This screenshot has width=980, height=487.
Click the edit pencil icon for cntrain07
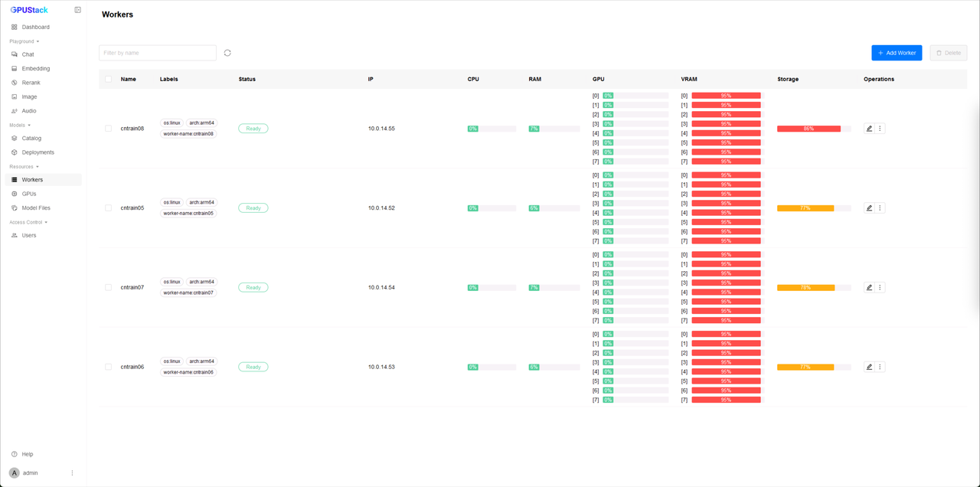869,288
